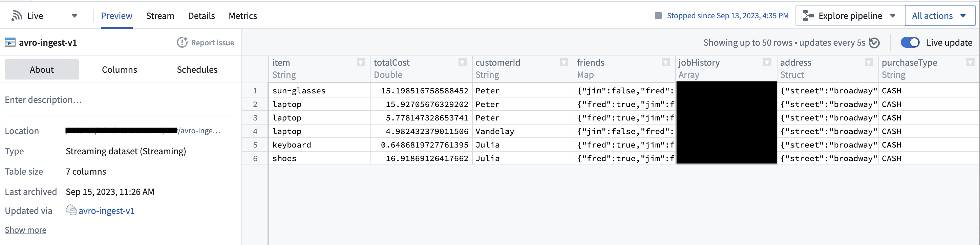Click the avro-ingest-v1 streaming dataset icon
The height and width of the screenshot is (245, 980).
(10, 43)
